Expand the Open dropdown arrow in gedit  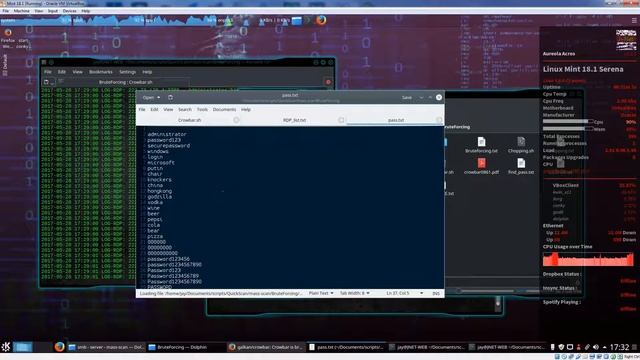[x=159, y=98]
